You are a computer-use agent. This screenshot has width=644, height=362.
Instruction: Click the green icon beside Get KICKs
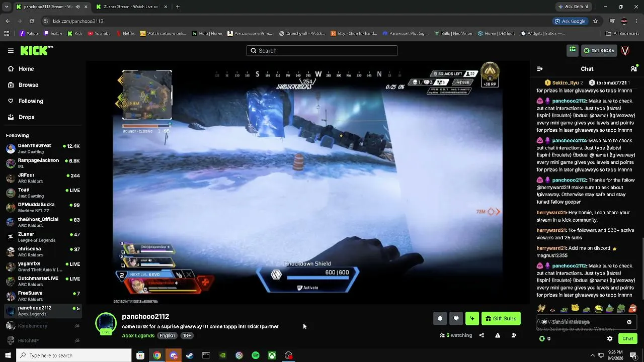click(573, 50)
